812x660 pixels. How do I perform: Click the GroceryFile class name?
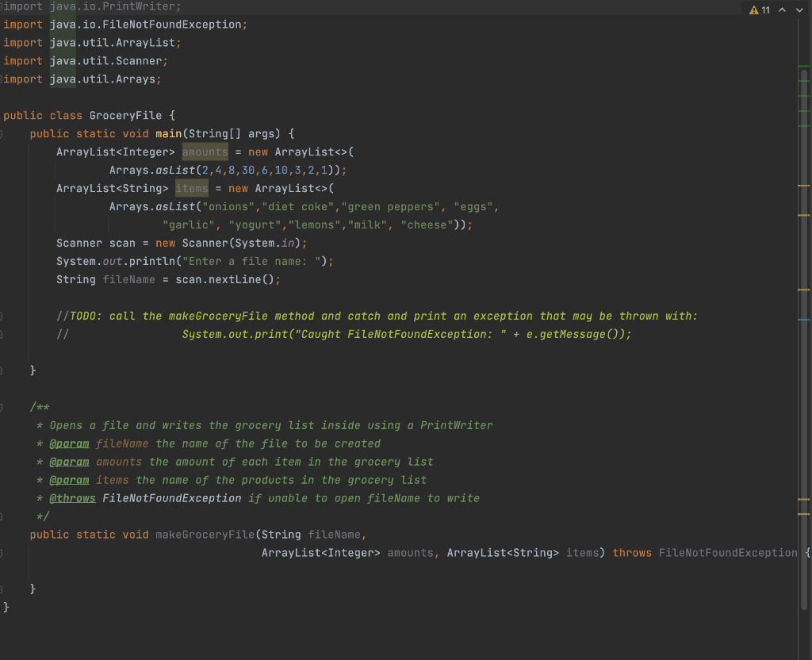tap(125, 115)
